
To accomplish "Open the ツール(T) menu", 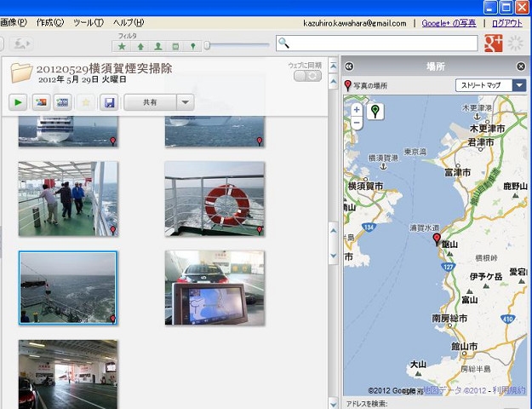I will (88, 23).
